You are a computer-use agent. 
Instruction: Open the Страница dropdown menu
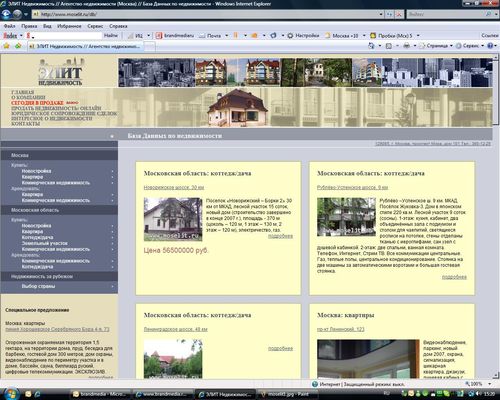coord(436,46)
